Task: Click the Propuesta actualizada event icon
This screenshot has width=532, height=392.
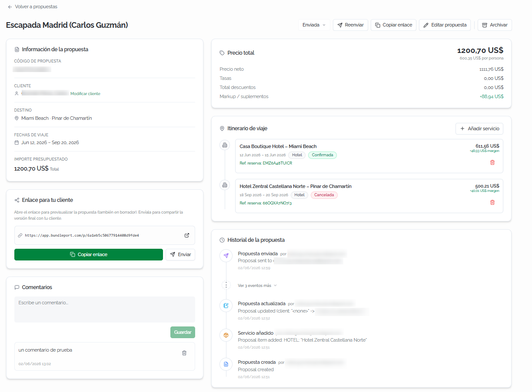Action: coord(226,306)
